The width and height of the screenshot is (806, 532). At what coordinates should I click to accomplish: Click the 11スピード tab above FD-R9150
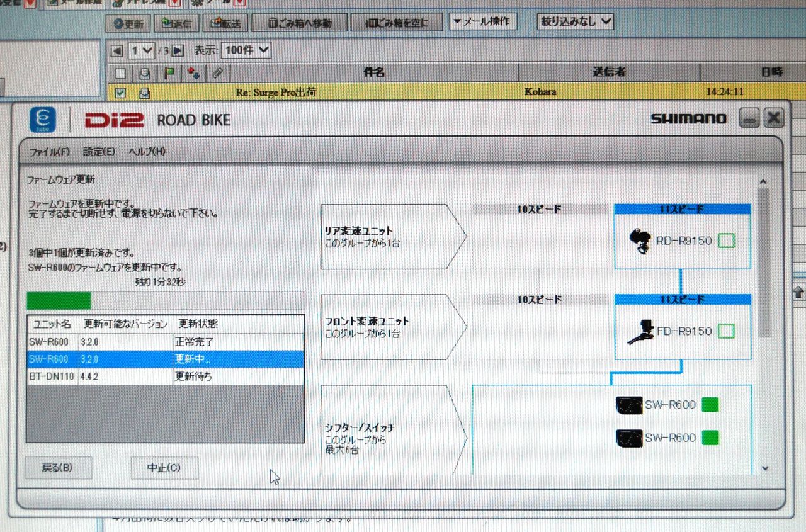tap(682, 300)
